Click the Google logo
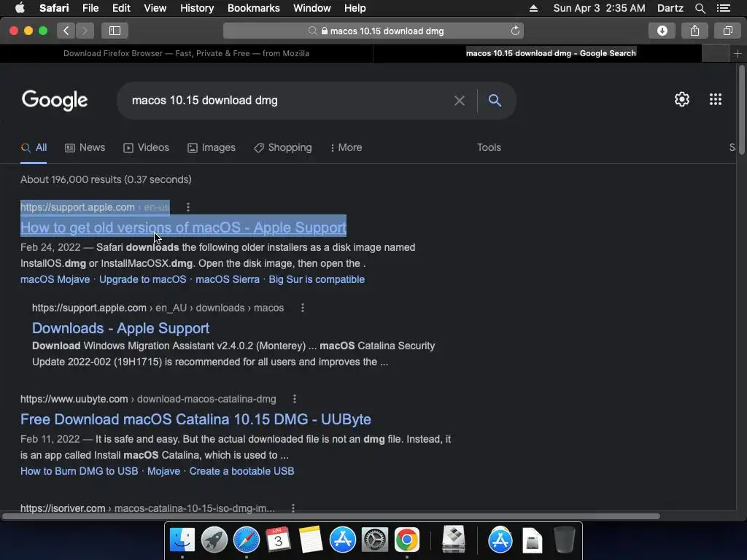This screenshot has width=747, height=560. point(54,100)
